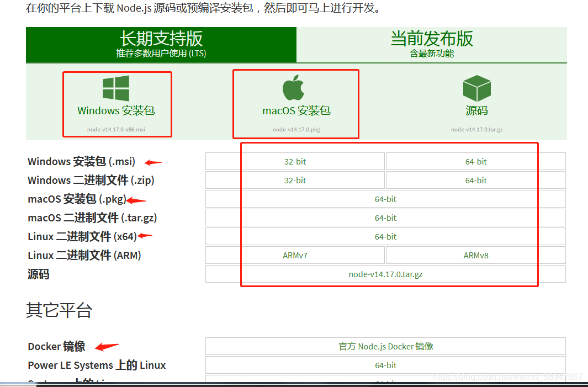Download 64-bit Power LE Systems Linux build
The width and height of the screenshot is (588, 387).
pos(385,365)
